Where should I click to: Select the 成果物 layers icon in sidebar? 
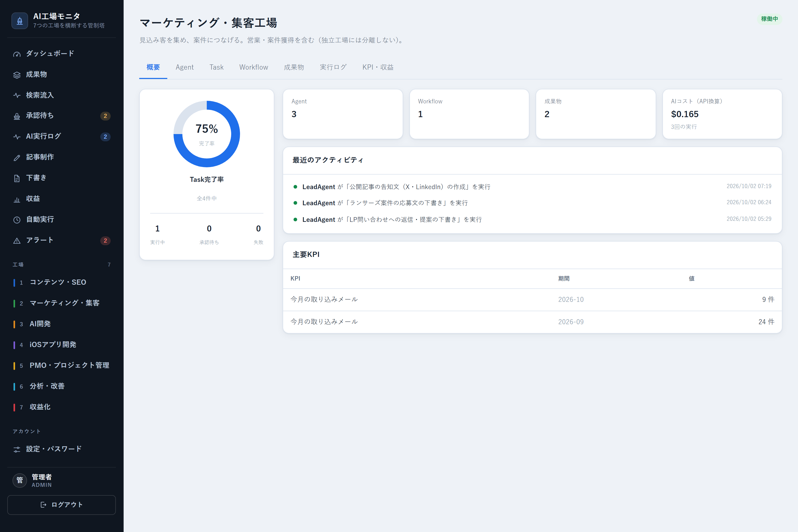(17, 75)
